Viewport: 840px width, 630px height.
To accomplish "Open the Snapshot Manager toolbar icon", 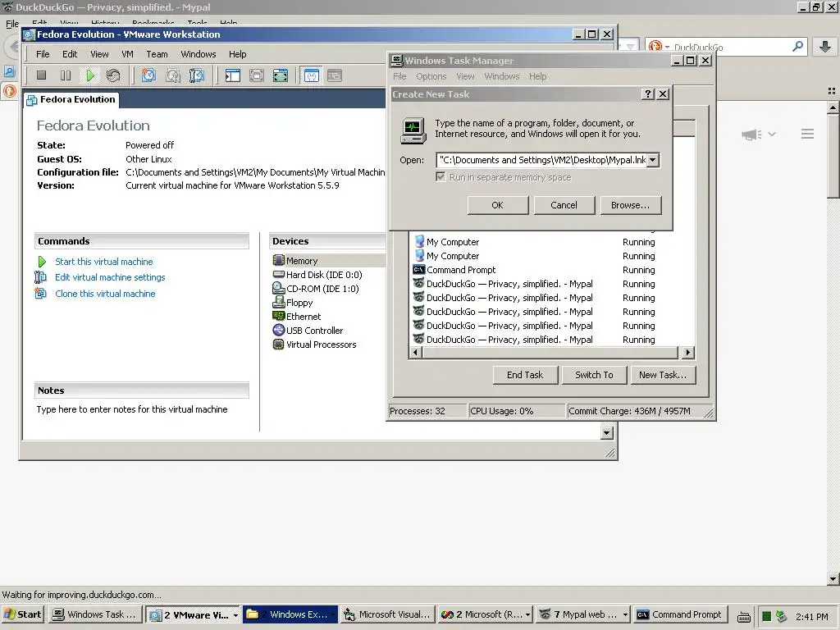I will tap(197, 75).
